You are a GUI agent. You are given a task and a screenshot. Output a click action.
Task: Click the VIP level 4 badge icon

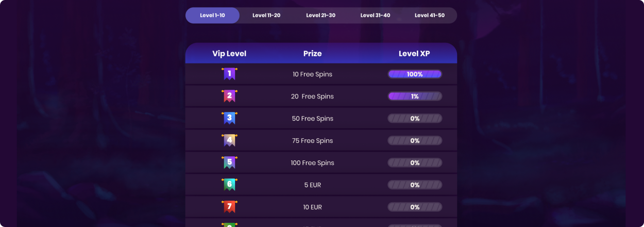click(229, 140)
